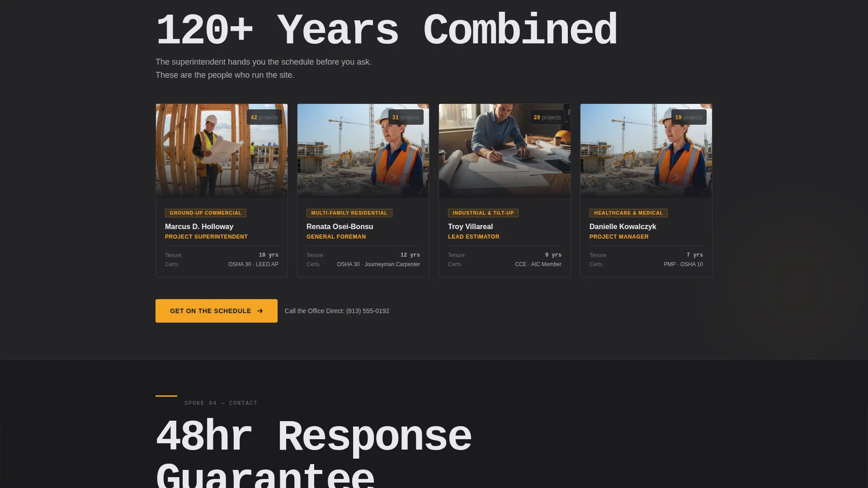Click the 12 yrs tenure value
Viewport: 868px width, 488px height.
click(x=410, y=255)
